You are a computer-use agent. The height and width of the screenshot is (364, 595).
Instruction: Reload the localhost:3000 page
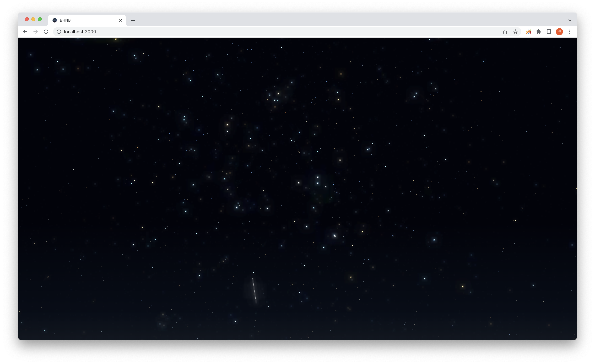(x=46, y=32)
